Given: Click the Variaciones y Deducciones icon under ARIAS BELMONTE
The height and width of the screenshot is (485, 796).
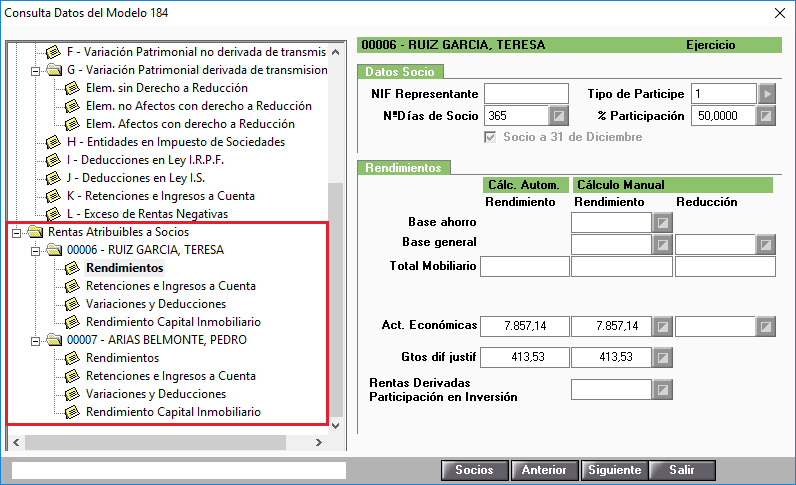Looking at the screenshot, I should pyautogui.click(x=72, y=394).
